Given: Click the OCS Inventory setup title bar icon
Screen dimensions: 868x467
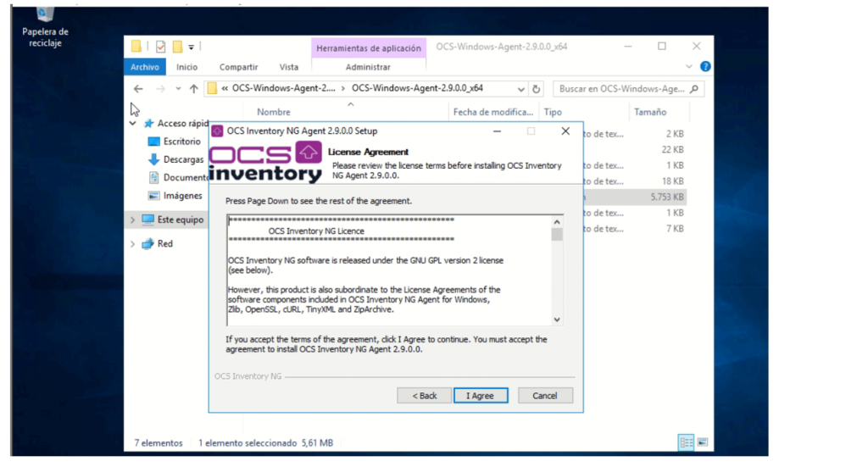Looking at the screenshot, I should [217, 131].
